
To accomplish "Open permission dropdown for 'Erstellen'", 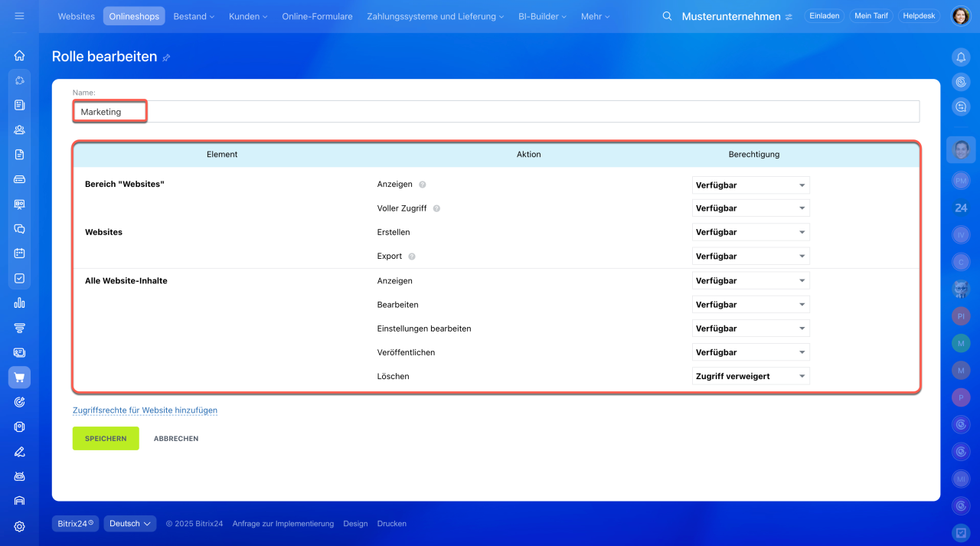I will pyautogui.click(x=750, y=232).
